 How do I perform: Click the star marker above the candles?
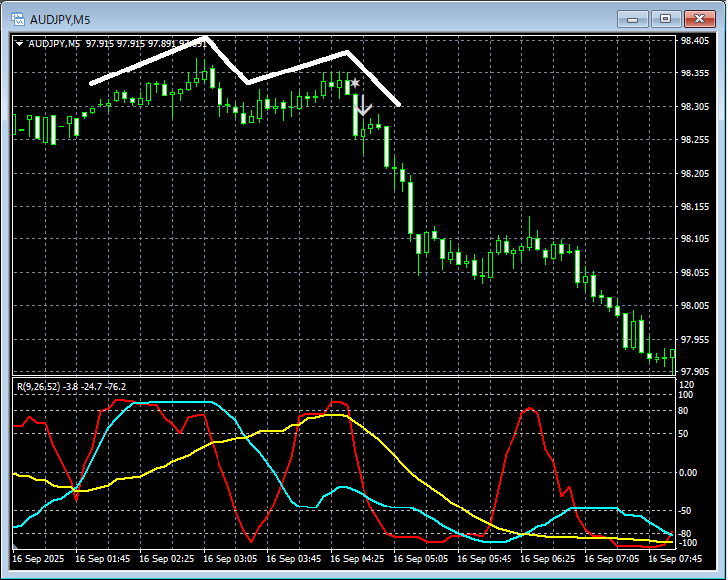(x=354, y=85)
